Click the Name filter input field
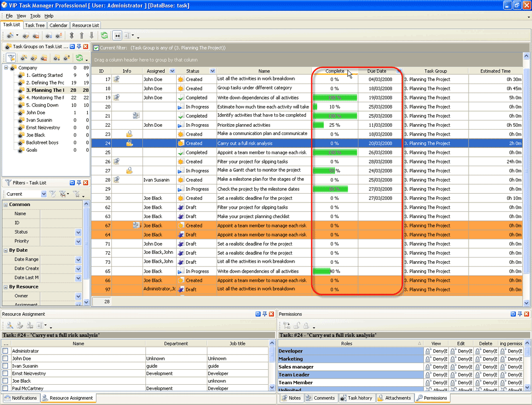The height and width of the screenshot is (405, 532). [61, 214]
